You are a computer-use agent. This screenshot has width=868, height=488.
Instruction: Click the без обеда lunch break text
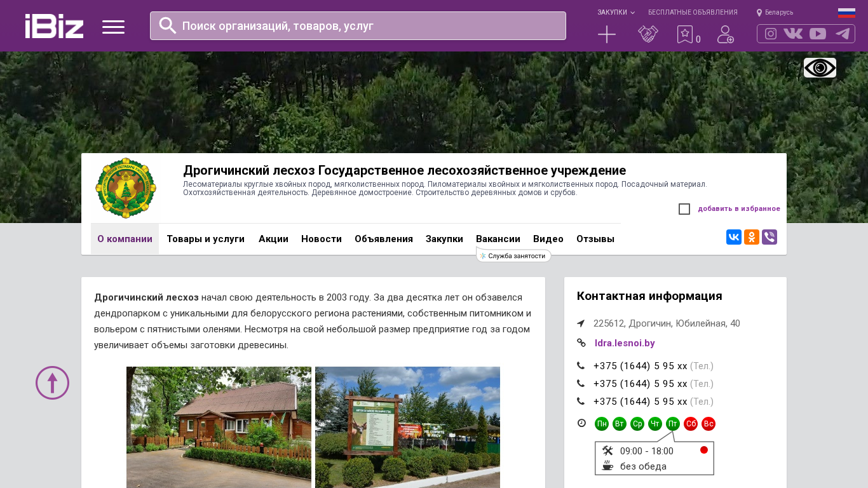pos(643,466)
